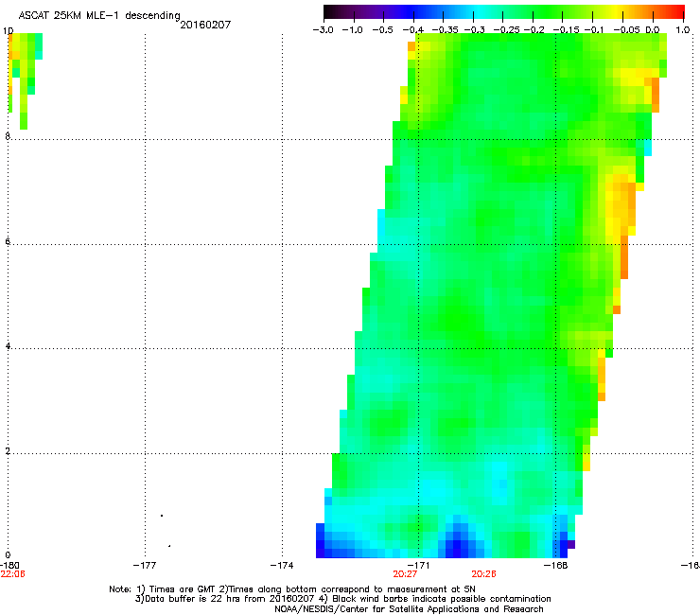
Task: Click the color bar label -1.0
Action: pos(352,30)
